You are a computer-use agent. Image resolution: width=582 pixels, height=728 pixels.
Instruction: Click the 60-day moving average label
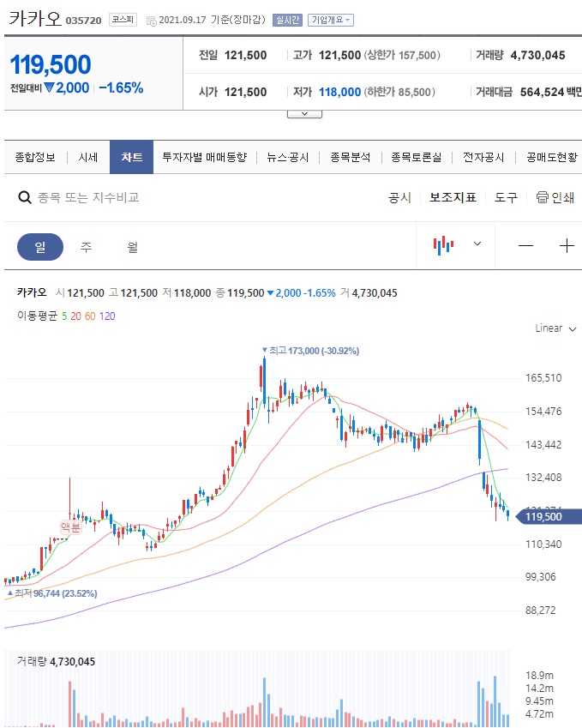point(90,316)
